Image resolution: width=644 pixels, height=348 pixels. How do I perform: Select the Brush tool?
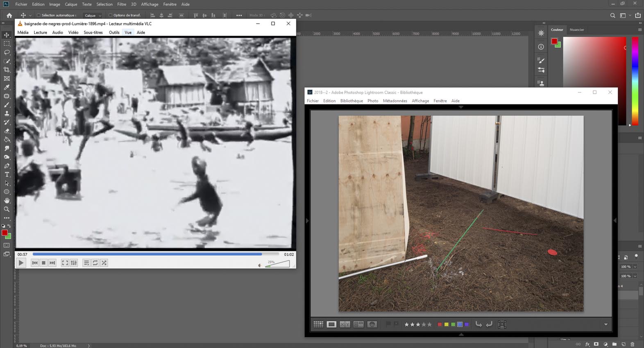[x=7, y=105]
